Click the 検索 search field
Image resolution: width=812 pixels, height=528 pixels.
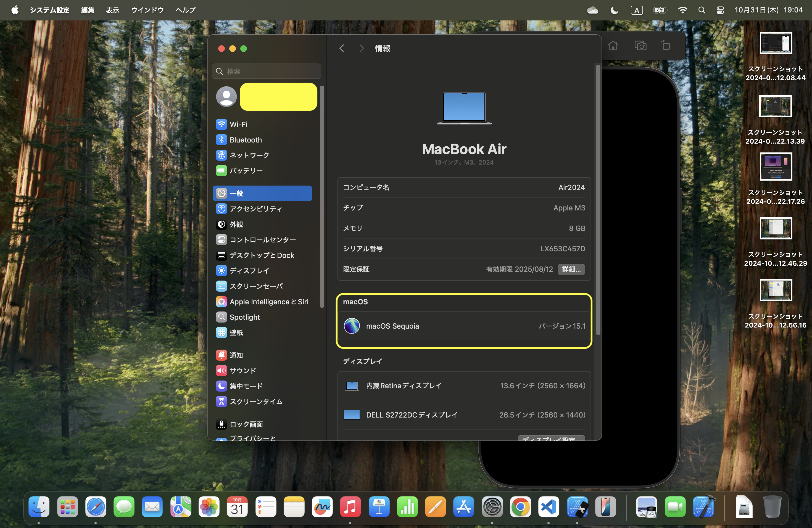[x=267, y=71]
